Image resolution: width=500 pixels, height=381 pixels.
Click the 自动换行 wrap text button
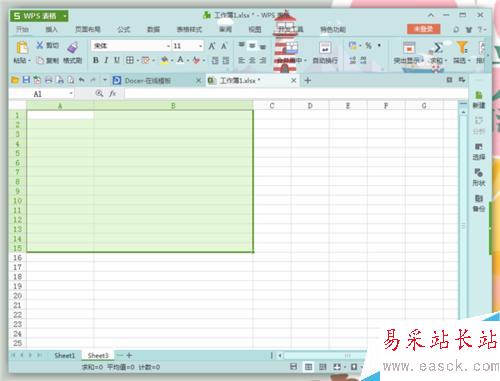point(325,53)
